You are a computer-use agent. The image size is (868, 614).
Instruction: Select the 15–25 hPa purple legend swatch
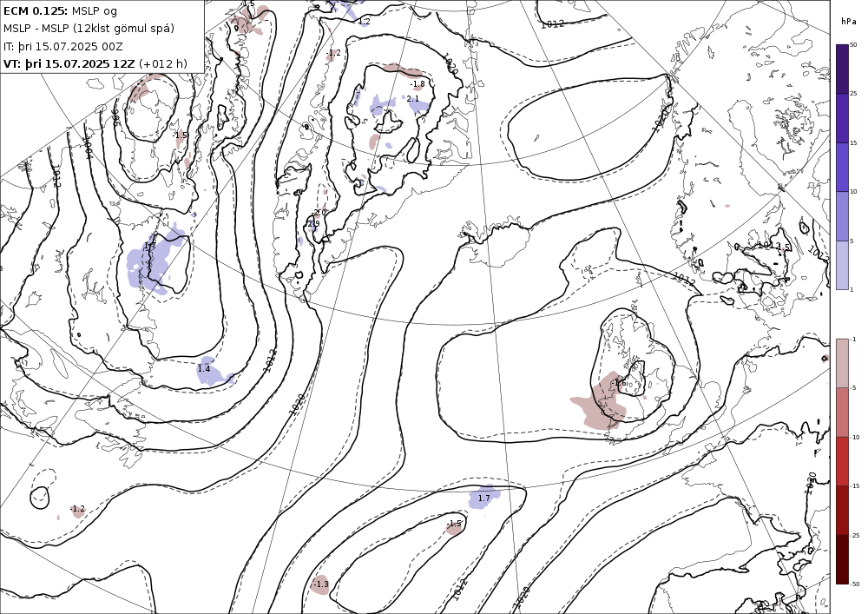coord(842,118)
